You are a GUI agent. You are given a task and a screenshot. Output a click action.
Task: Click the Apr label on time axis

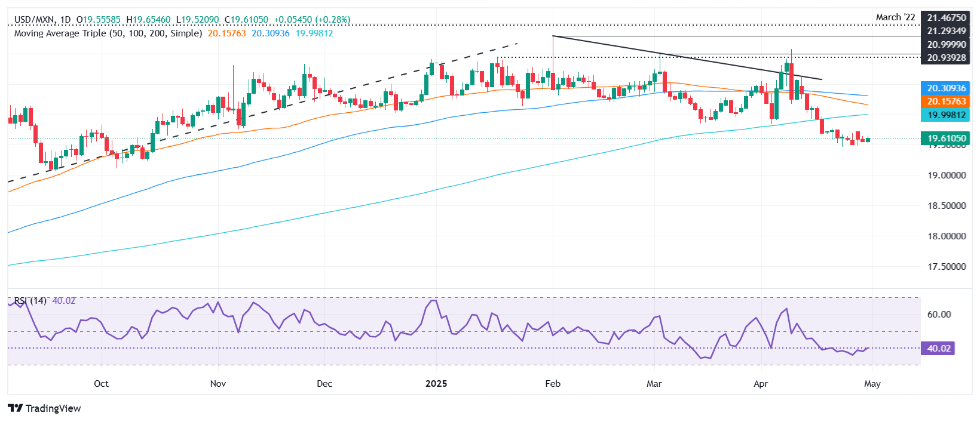click(761, 383)
